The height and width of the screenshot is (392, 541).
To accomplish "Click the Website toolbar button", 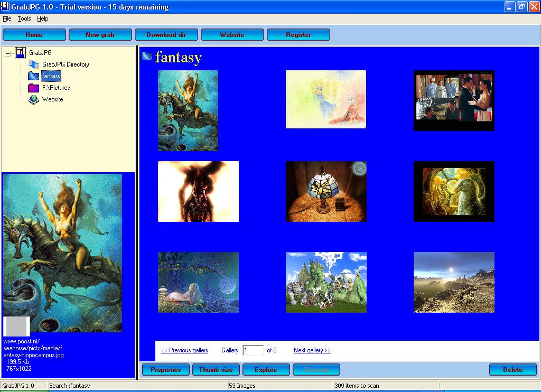I will coord(232,34).
